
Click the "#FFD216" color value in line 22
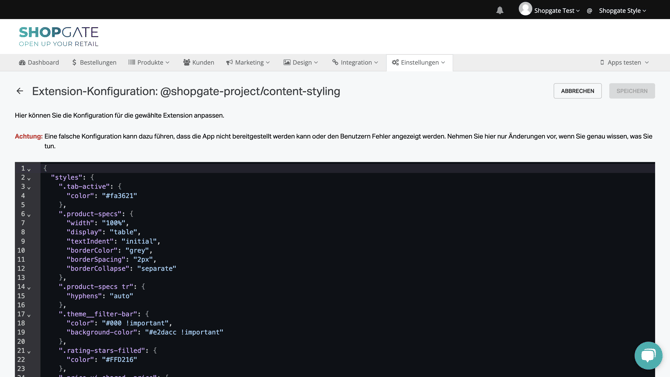click(x=120, y=359)
